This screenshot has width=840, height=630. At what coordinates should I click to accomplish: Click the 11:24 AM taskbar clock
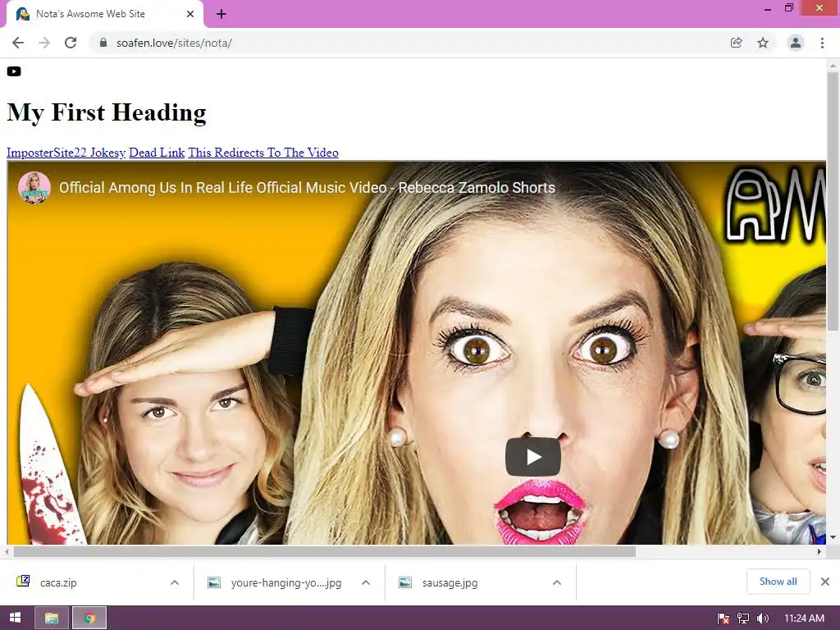click(x=804, y=619)
